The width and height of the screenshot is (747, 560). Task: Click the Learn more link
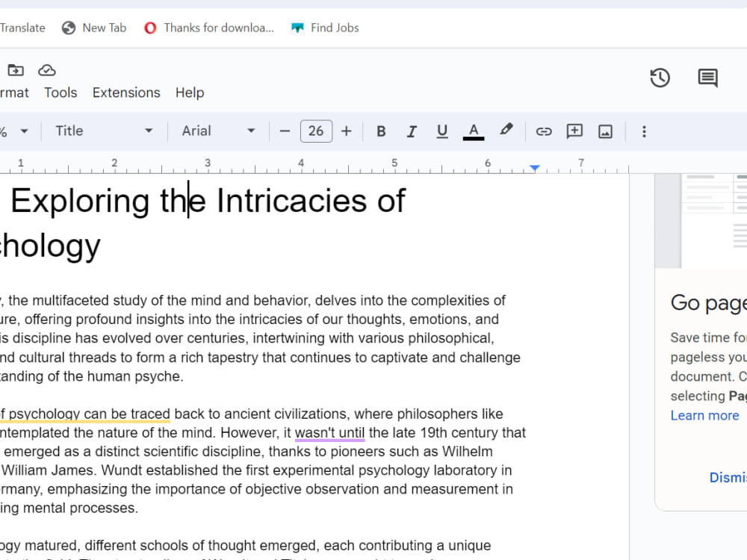(x=704, y=415)
